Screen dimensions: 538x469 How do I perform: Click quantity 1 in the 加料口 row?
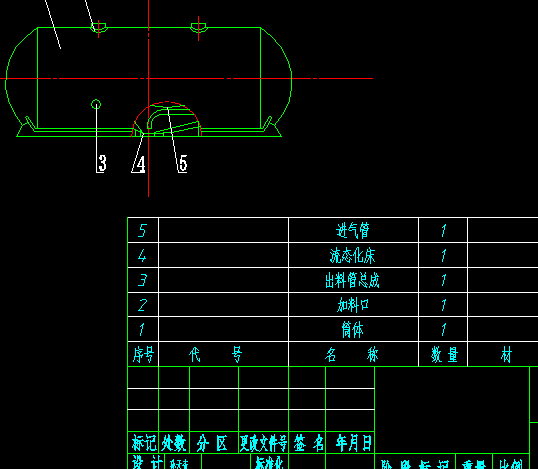pyautogui.click(x=444, y=305)
